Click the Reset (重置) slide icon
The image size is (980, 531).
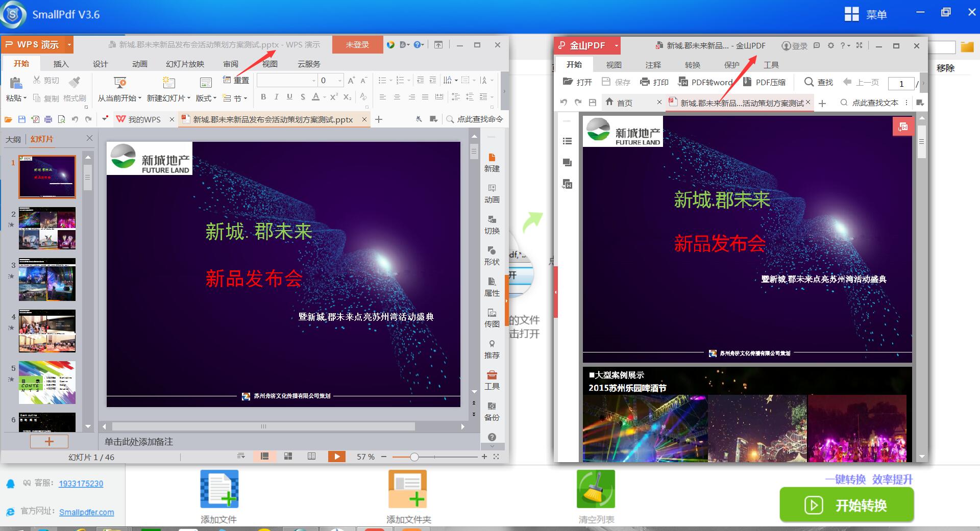point(227,80)
